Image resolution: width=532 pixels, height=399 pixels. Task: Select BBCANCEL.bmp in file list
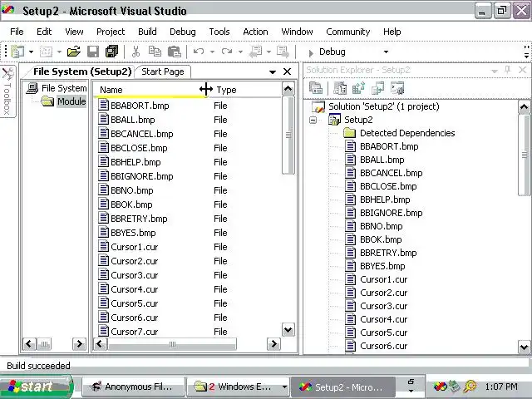pos(142,134)
